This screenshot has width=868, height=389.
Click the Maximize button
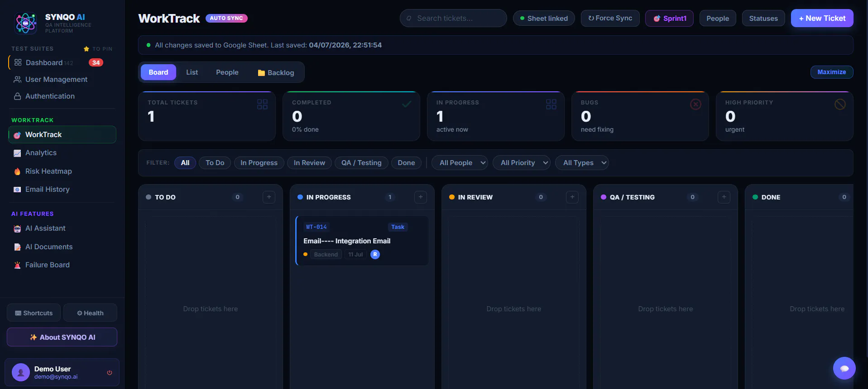click(x=832, y=72)
